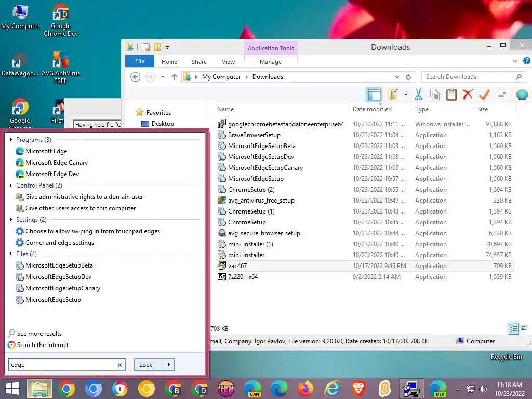Open Customize Quick Access Toolbar dropdown
The width and height of the screenshot is (532, 399).
coord(168,47)
